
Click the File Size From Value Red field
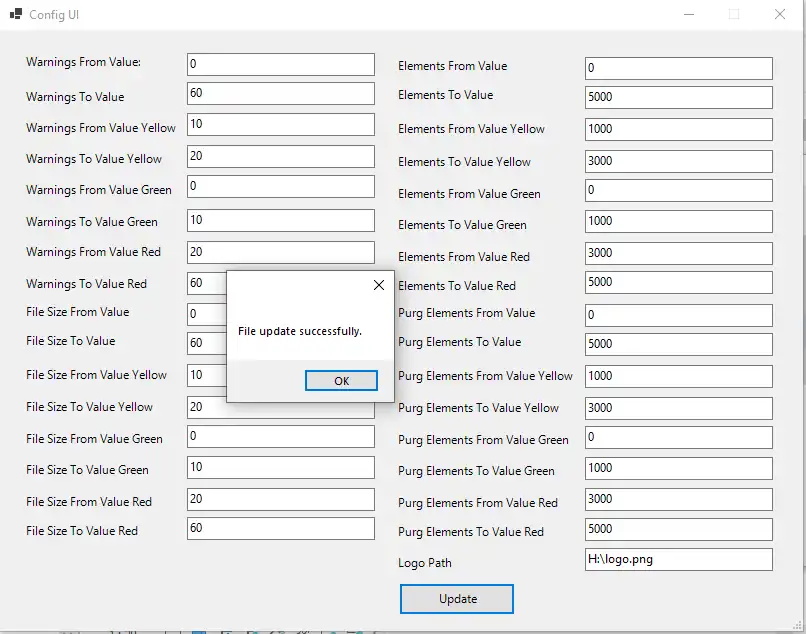[281, 499]
